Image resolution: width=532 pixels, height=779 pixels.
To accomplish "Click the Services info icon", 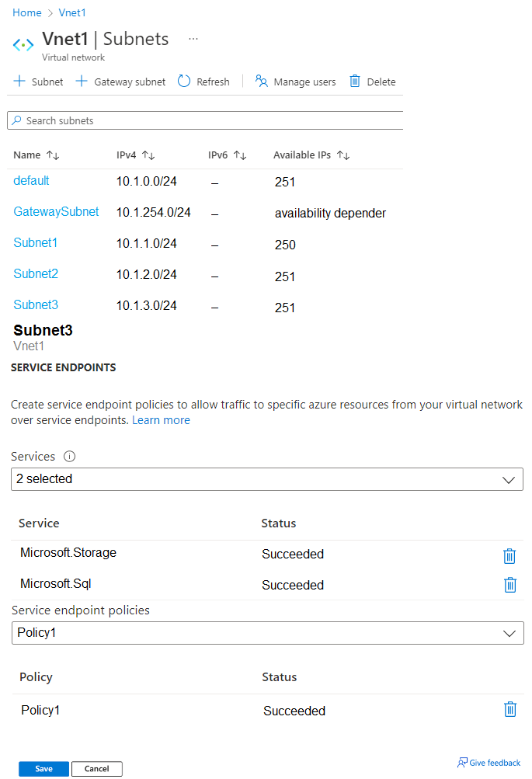I will tap(69, 457).
